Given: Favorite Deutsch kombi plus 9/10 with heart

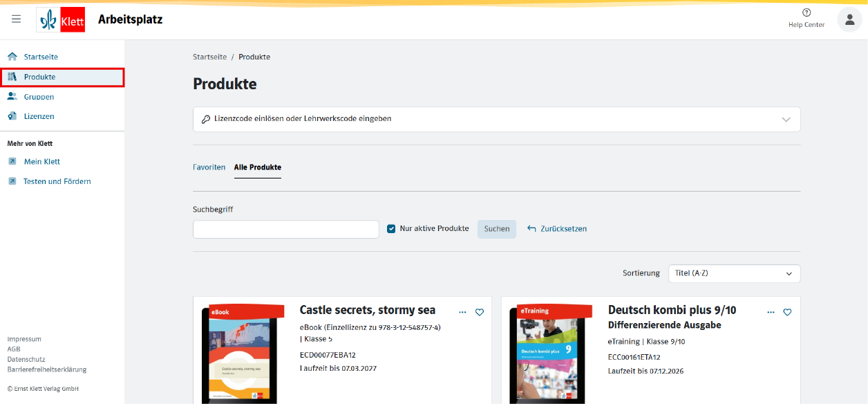Looking at the screenshot, I should [x=787, y=313].
